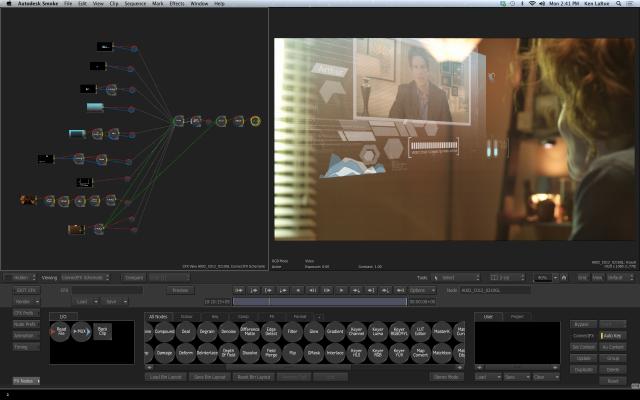Select the Degrain node in the bin

tap(207, 331)
